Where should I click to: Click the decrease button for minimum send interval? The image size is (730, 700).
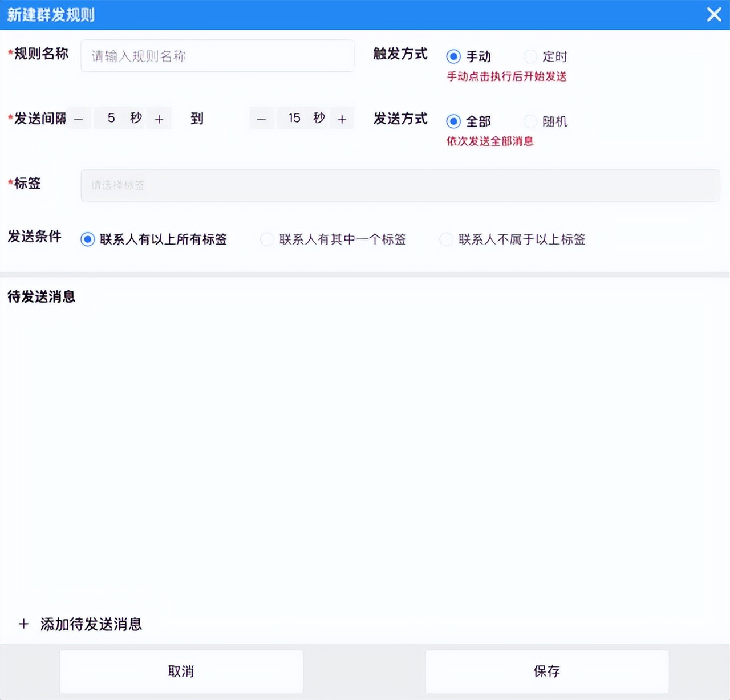click(78, 118)
